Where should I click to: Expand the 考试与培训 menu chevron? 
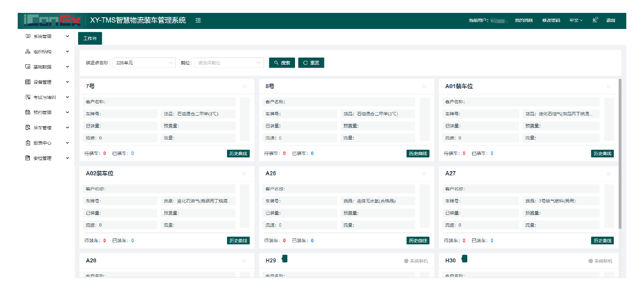click(67, 97)
